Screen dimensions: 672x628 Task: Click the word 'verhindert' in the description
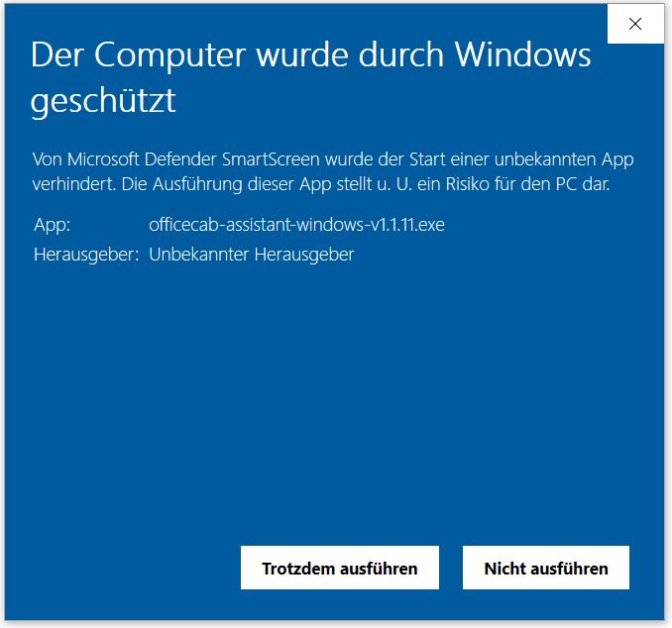point(73,184)
